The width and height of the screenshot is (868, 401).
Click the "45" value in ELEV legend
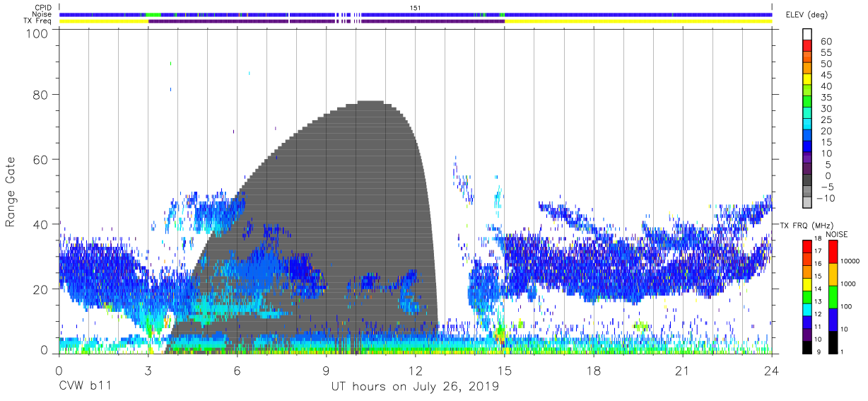pos(826,75)
